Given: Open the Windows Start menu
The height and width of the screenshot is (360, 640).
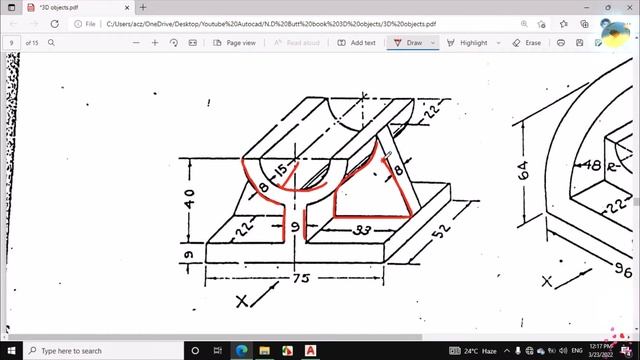Looking at the screenshot, I should coord(11,351).
